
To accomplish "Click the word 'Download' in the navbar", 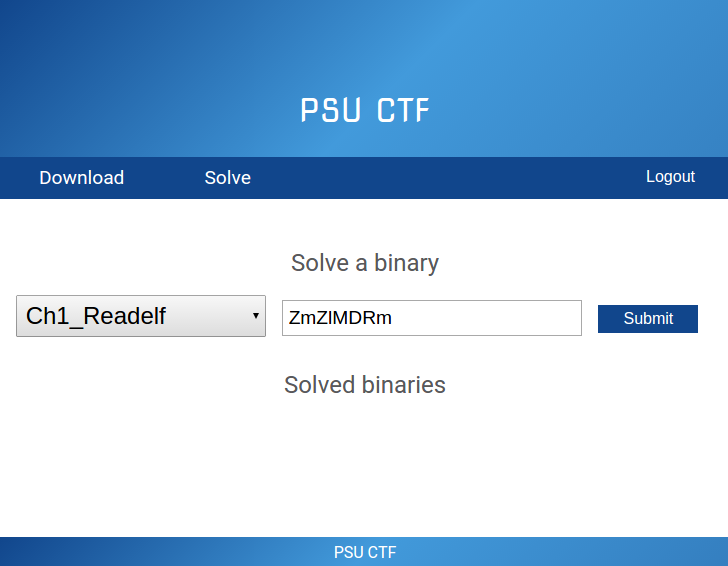I will 82,178.
